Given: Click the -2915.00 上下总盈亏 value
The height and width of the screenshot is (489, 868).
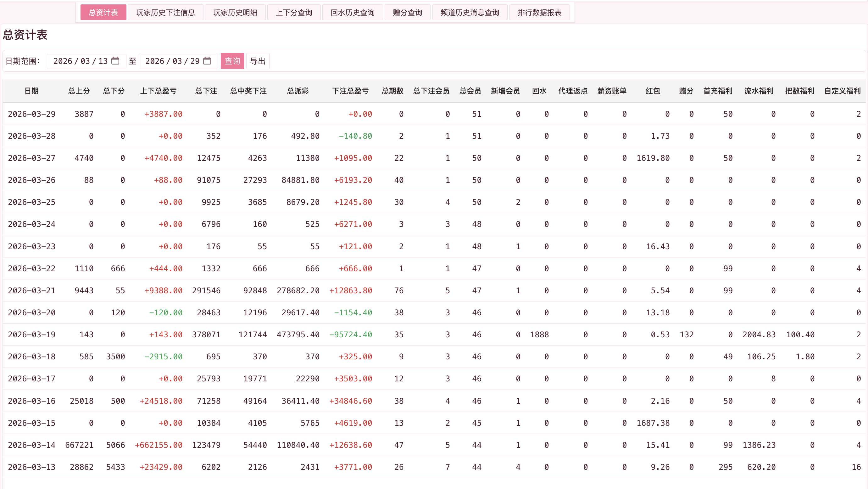Looking at the screenshot, I should pyautogui.click(x=163, y=357).
